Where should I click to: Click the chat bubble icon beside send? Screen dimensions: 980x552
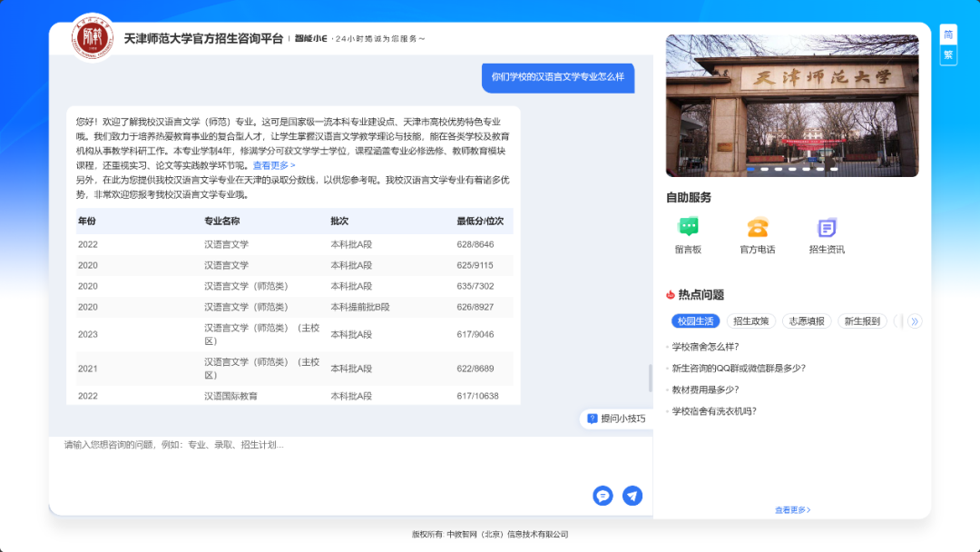point(603,496)
